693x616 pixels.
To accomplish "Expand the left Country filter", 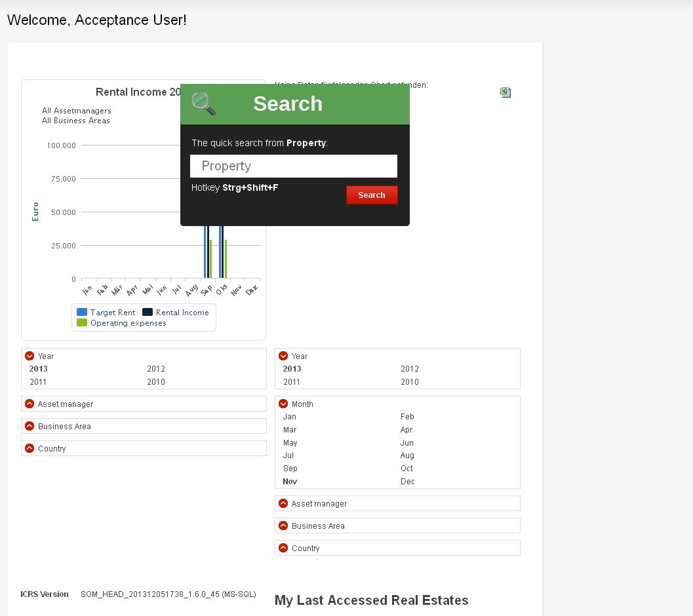I will (x=30, y=448).
